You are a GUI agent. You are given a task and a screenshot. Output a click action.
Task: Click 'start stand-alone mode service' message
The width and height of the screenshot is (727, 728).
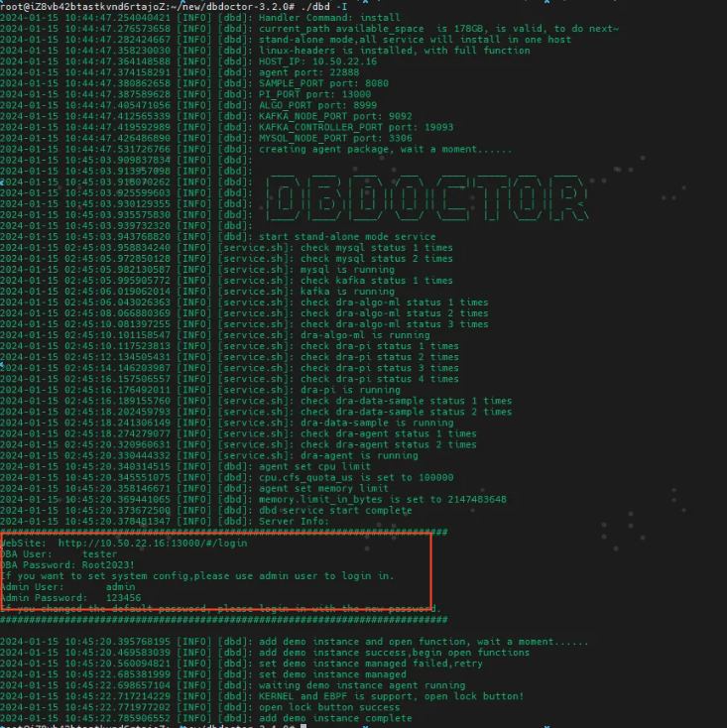347,237
